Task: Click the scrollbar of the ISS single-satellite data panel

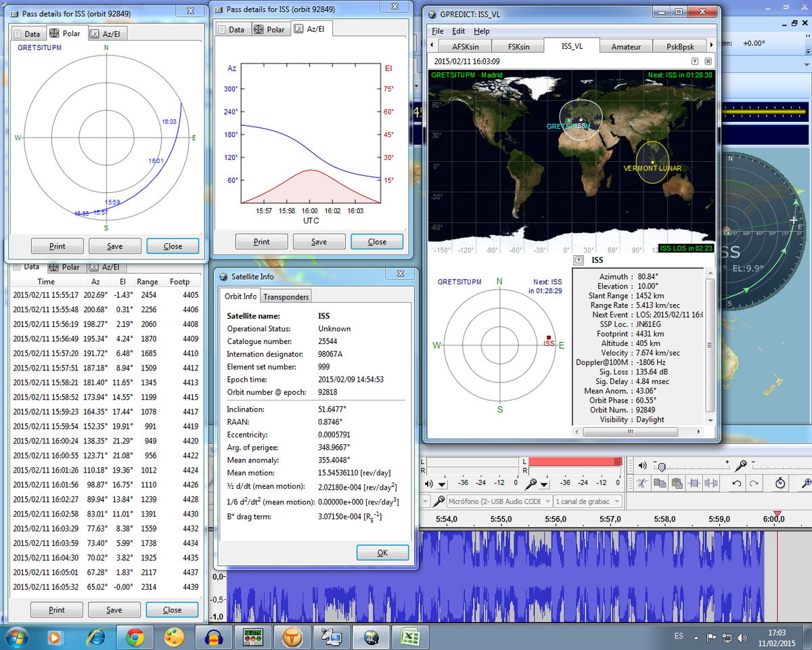Action: [709, 347]
